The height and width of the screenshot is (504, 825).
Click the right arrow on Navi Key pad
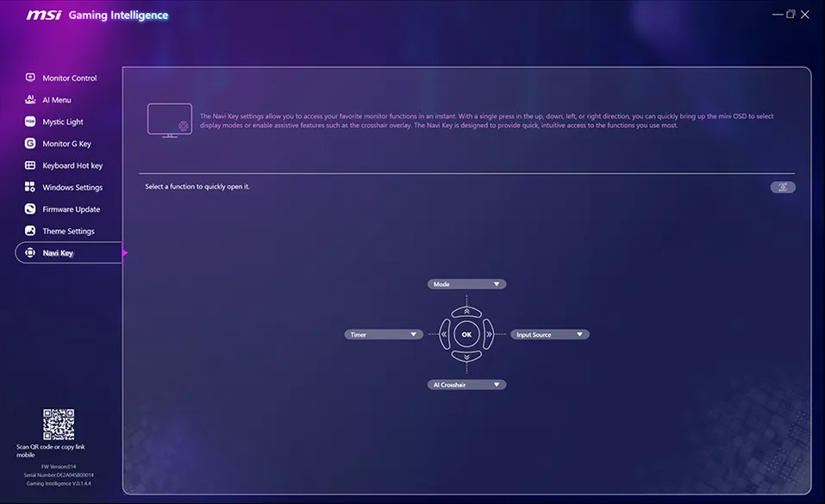489,334
